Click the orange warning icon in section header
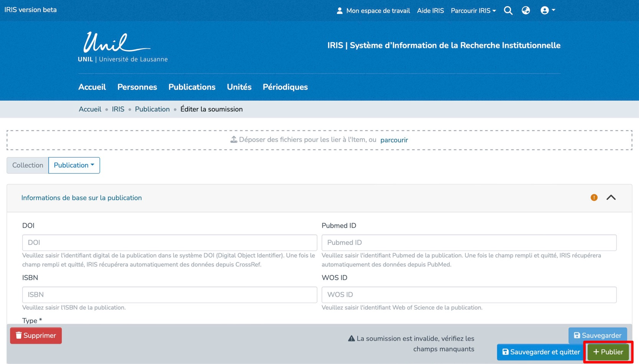Viewport: 639px width, 364px height. pos(594,198)
